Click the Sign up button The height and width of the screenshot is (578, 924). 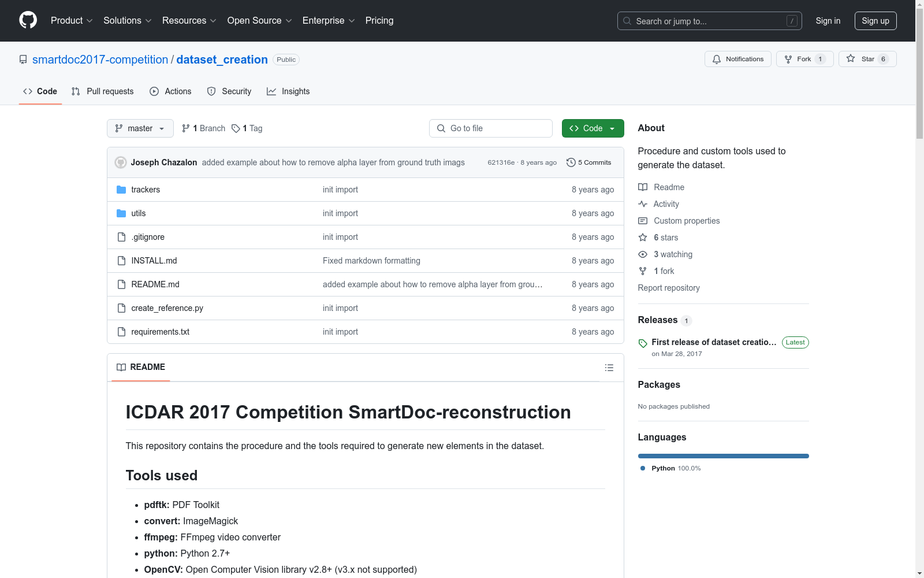click(875, 21)
